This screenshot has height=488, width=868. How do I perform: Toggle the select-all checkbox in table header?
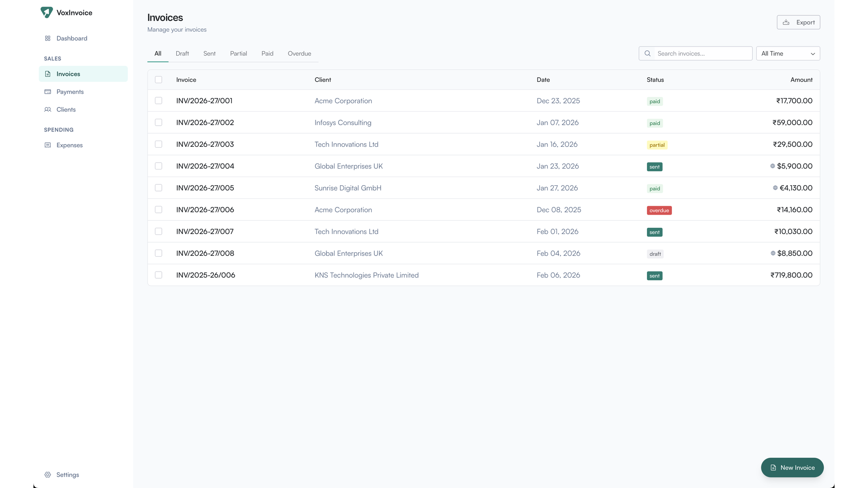point(158,80)
